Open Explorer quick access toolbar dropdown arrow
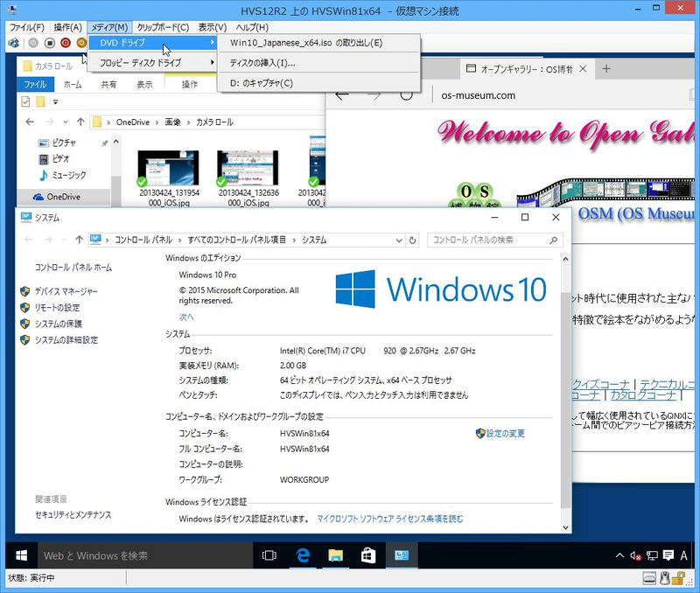 [55, 102]
